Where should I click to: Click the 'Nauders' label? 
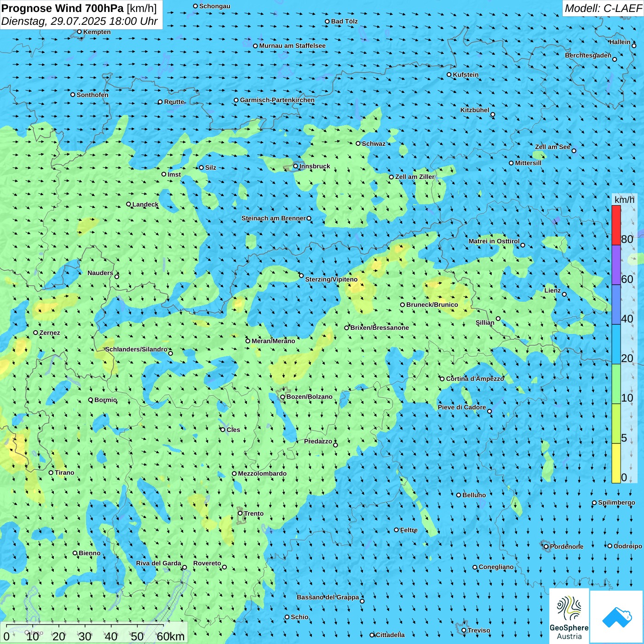100,273
